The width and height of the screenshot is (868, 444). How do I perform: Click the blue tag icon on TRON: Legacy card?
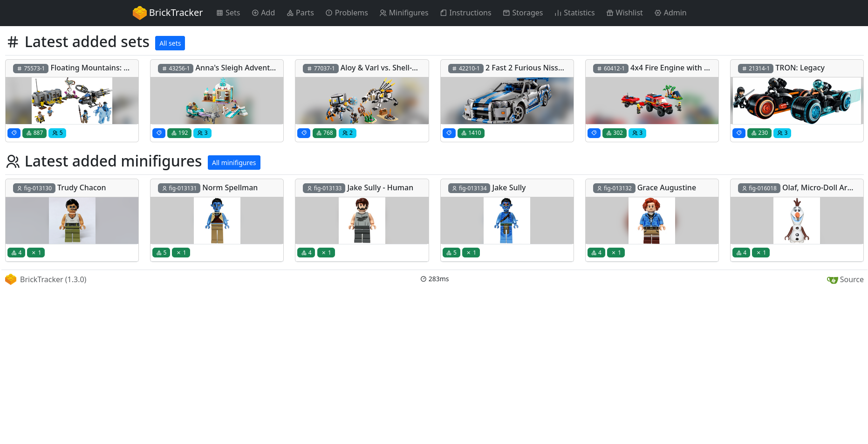(738, 133)
